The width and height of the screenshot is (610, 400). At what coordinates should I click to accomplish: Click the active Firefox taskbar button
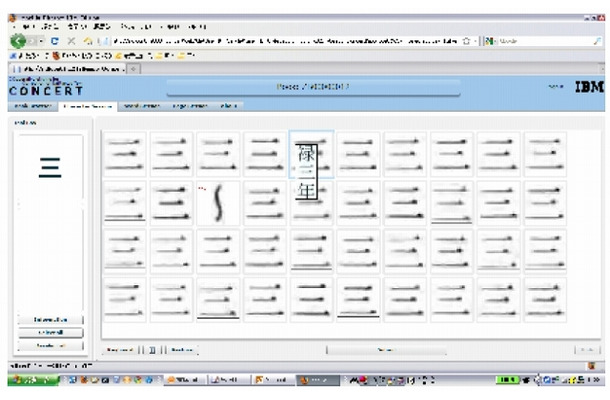[317, 380]
